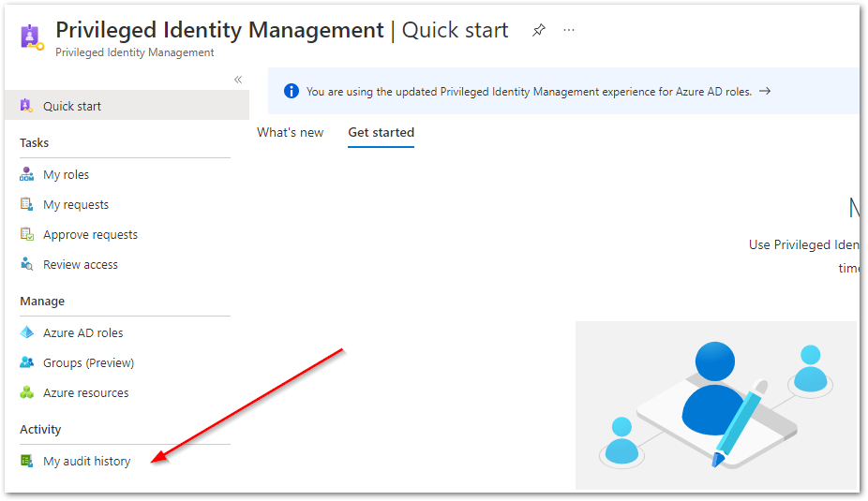Screen dimensions: 868x501
Task: Click the Approve requests icon
Action: [26, 234]
